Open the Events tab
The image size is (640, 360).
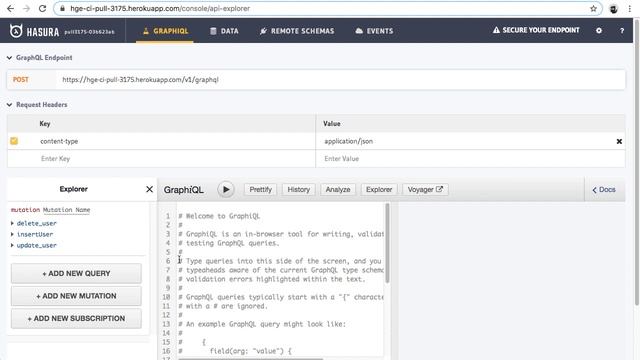(374, 31)
